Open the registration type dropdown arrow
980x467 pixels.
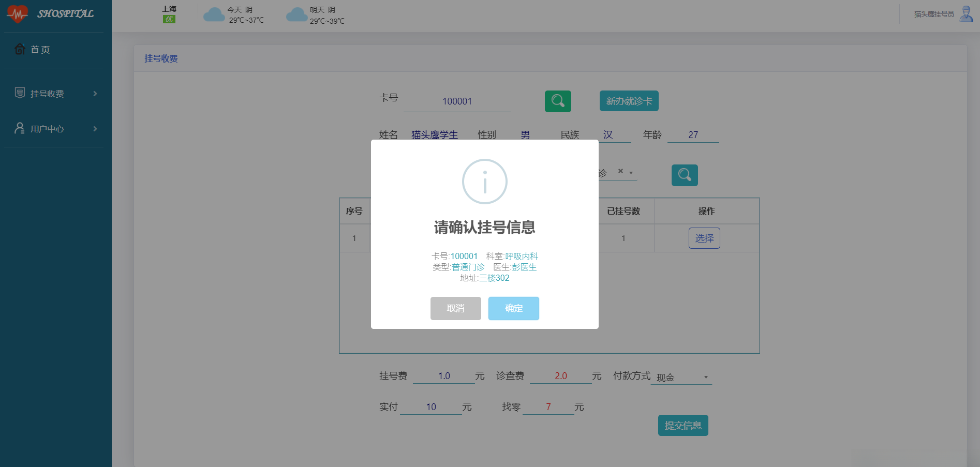coord(631,173)
